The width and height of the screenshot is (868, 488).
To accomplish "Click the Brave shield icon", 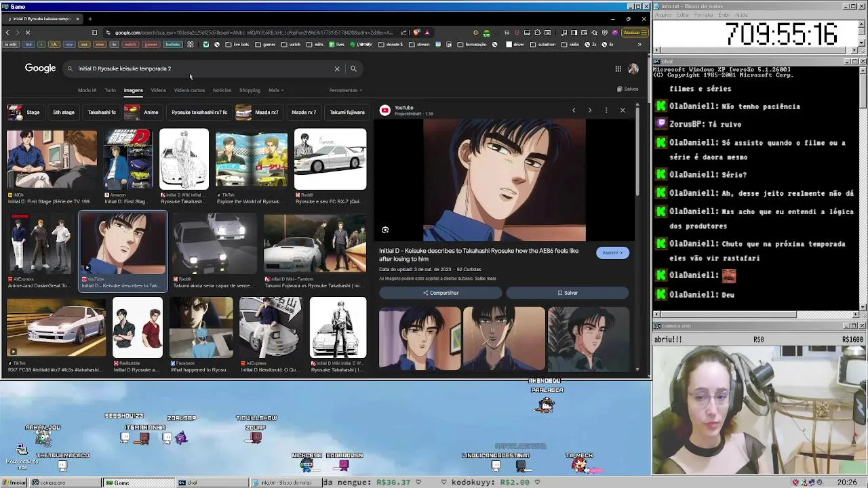I will pos(416,33).
